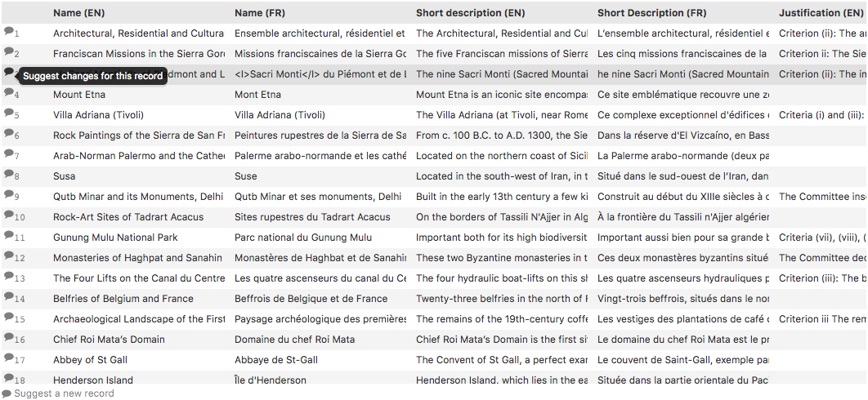This screenshot has height=400, width=868.
Task: Click comment icon on row 1
Action: (x=8, y=31)
